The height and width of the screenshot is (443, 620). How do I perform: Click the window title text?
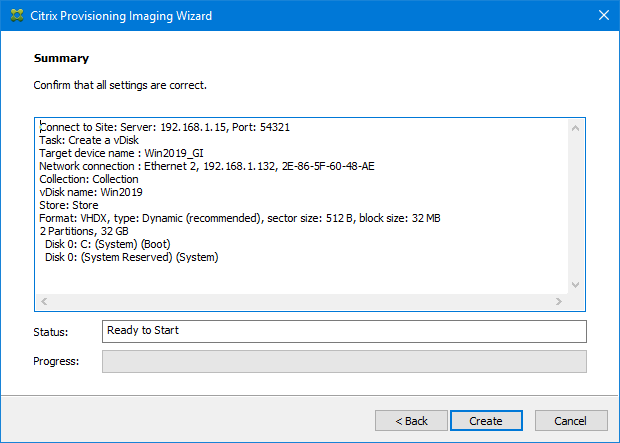(121, 16)
